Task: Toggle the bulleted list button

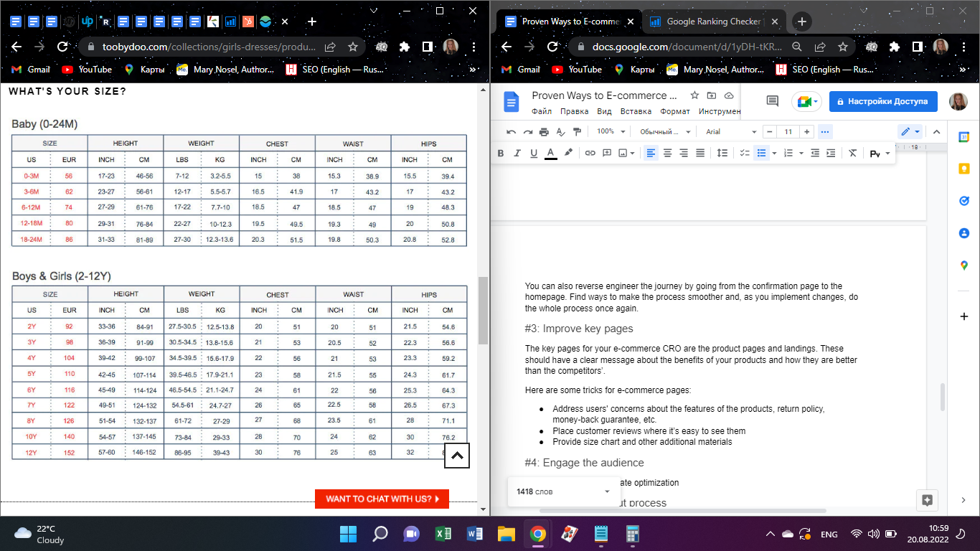Action: pyautogui.click(x=762, y=153)
